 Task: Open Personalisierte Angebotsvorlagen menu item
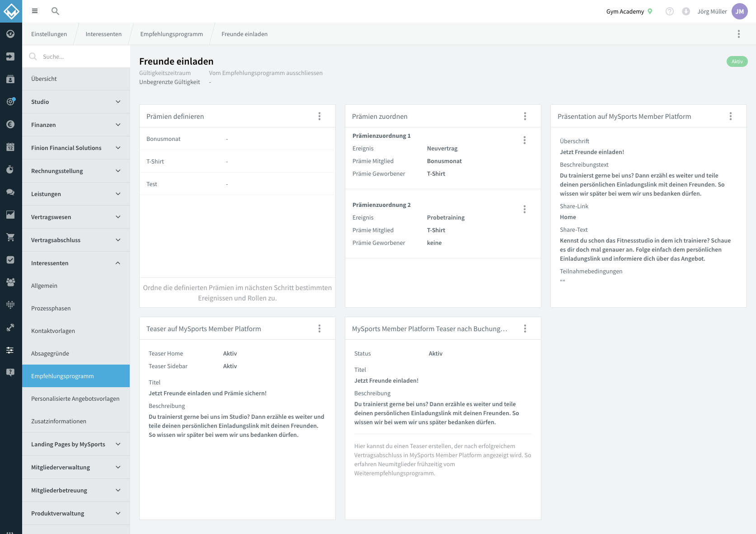pos(76,398)
